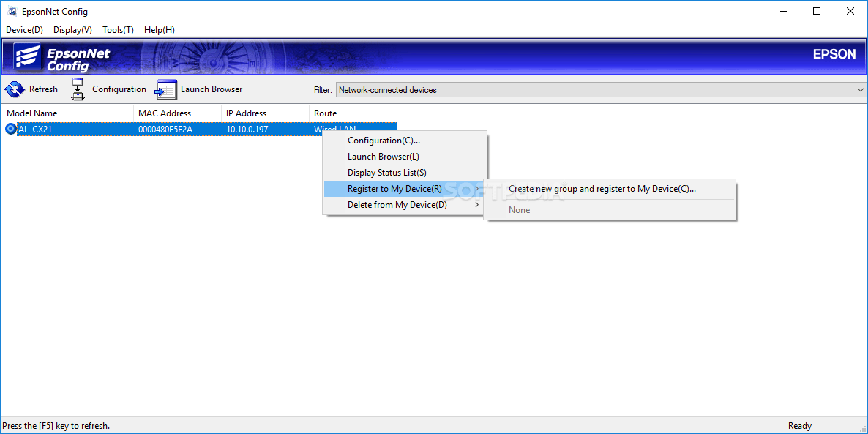Open the Tools(T) menu
This screenshot has width=868, height=434.
[118, 30]
